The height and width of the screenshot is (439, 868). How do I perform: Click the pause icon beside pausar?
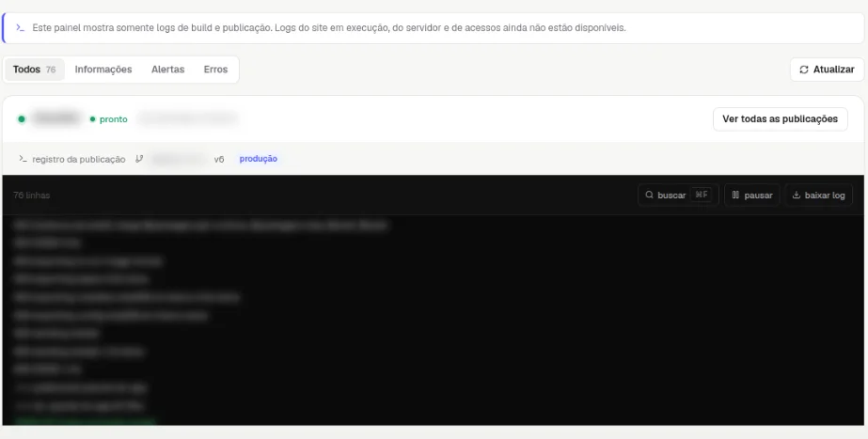coord(735,195)
